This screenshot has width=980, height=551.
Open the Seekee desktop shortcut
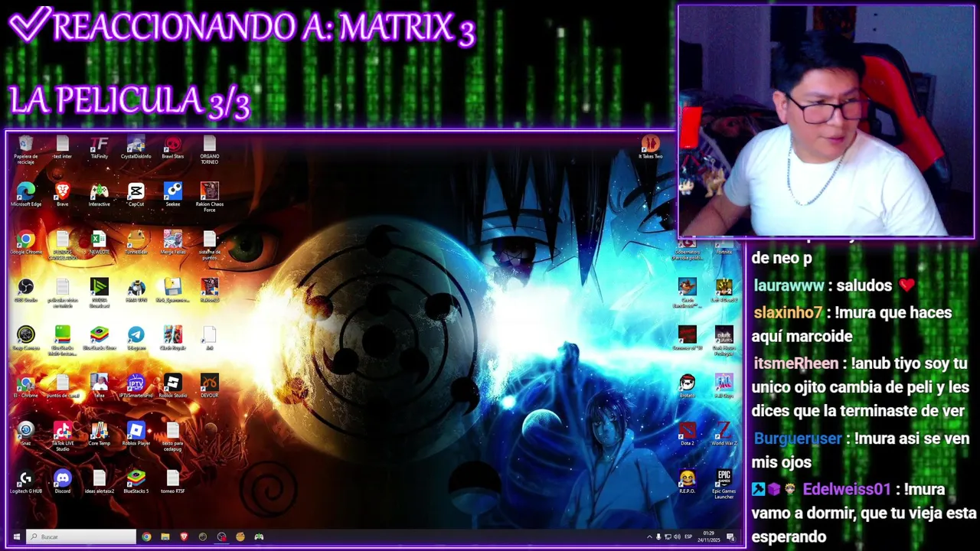coord(172,195)
